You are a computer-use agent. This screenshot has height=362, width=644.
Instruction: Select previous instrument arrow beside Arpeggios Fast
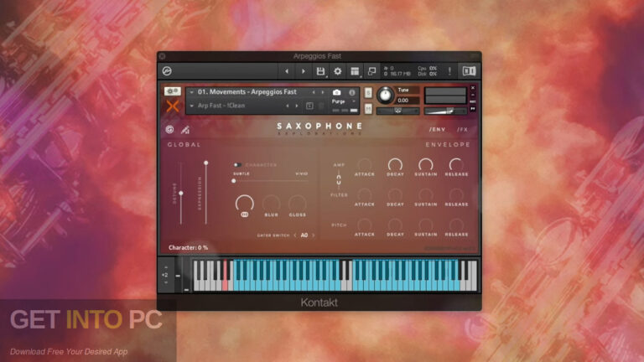tap(314, 92)
